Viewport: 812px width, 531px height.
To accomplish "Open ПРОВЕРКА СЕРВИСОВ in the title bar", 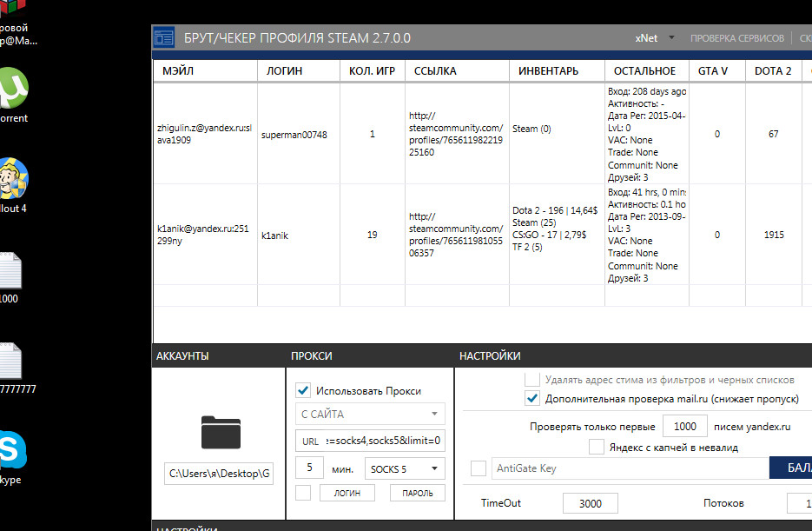I will [737, 38].
